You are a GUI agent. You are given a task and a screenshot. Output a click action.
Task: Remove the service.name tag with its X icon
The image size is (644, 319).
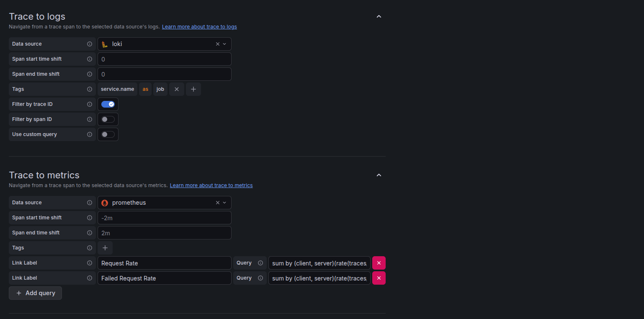176,89
